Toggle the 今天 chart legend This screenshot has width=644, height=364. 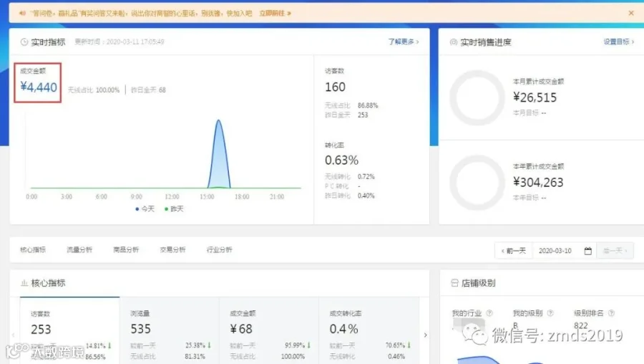tap(145, 209)
